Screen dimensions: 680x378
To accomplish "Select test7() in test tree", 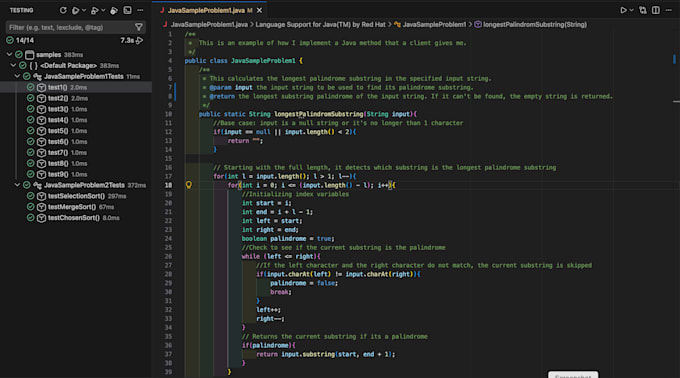I will (76, 152).
